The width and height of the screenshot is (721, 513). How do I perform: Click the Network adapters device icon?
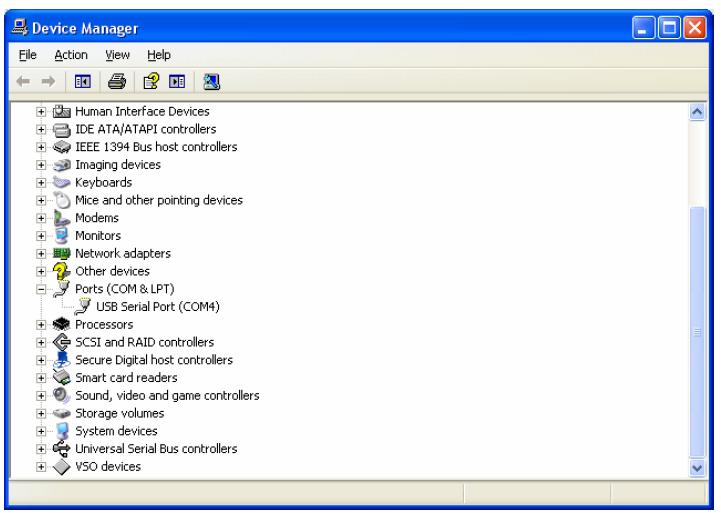[x=62, y=254]
